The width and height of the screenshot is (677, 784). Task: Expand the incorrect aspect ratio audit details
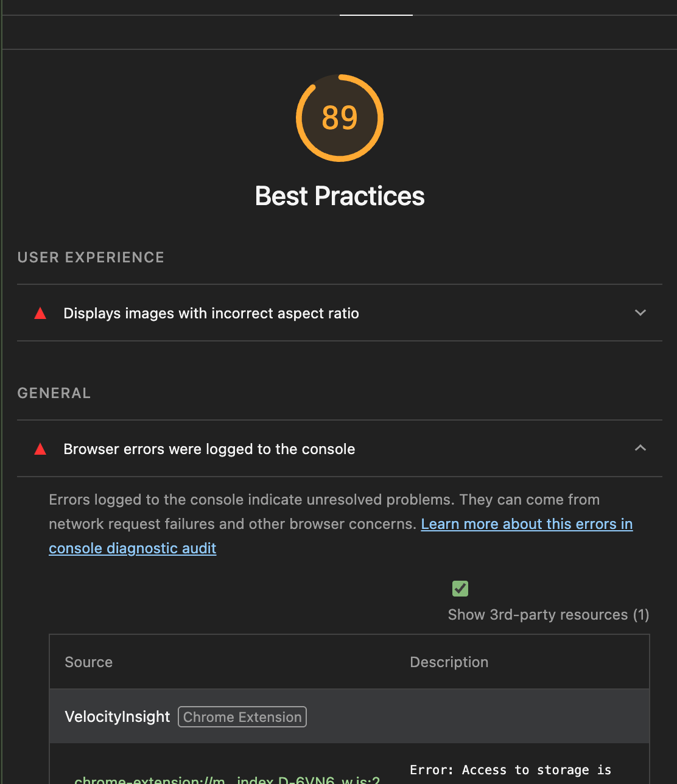click(x=640, y=312)
